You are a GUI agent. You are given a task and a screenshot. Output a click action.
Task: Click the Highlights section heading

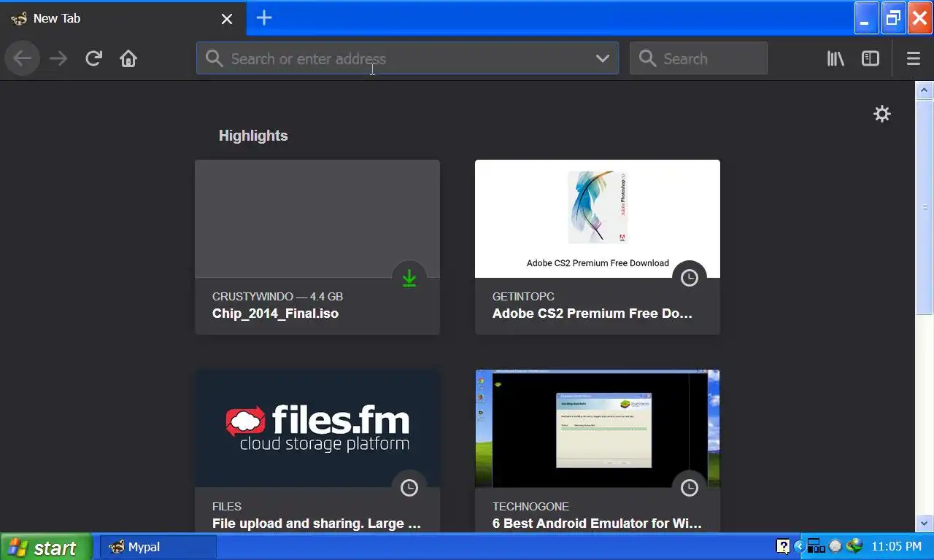coord(253,136)
